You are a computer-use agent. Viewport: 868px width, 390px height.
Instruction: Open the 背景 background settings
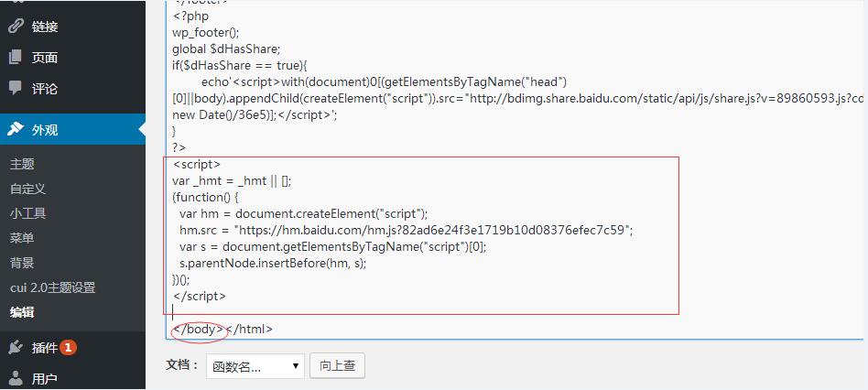[x=22, y=263]
